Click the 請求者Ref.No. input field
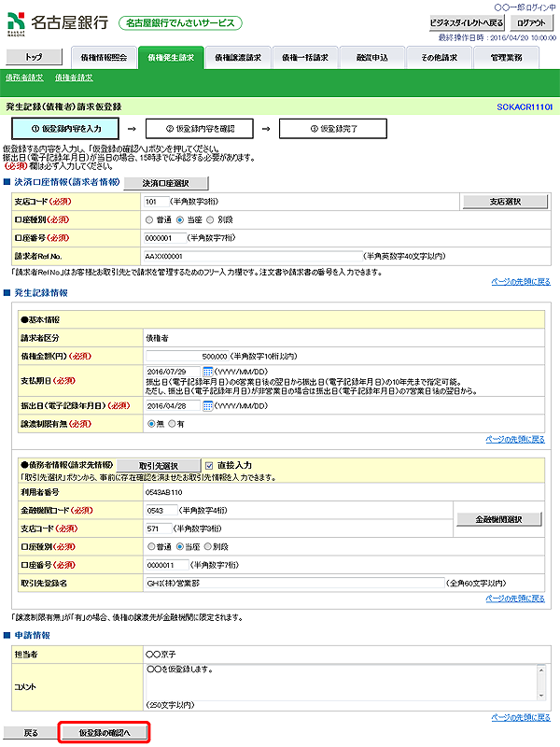Viewport: 560px width, 747px height. 253,256
